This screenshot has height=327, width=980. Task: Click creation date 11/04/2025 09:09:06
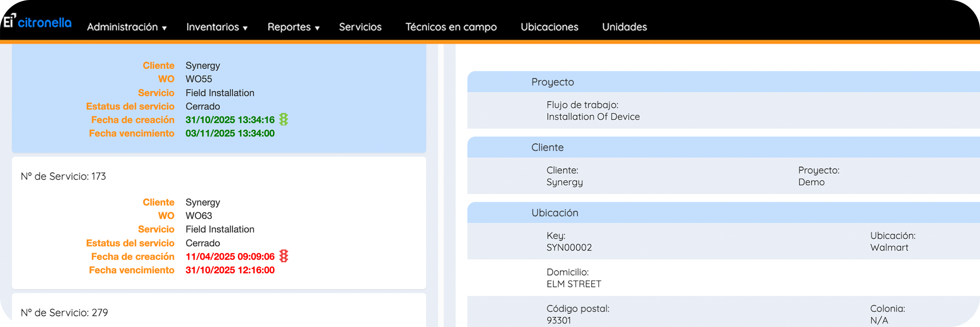[x=230, y=256]
